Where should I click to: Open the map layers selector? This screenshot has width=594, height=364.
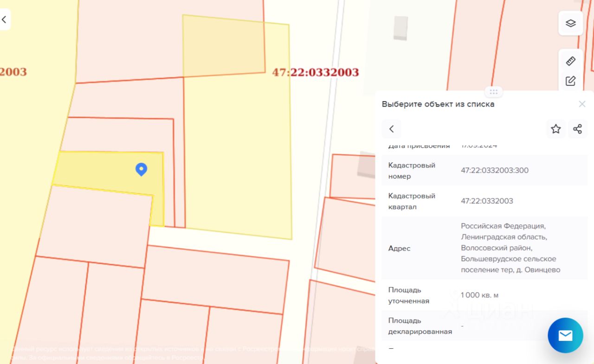pos(570,23)
